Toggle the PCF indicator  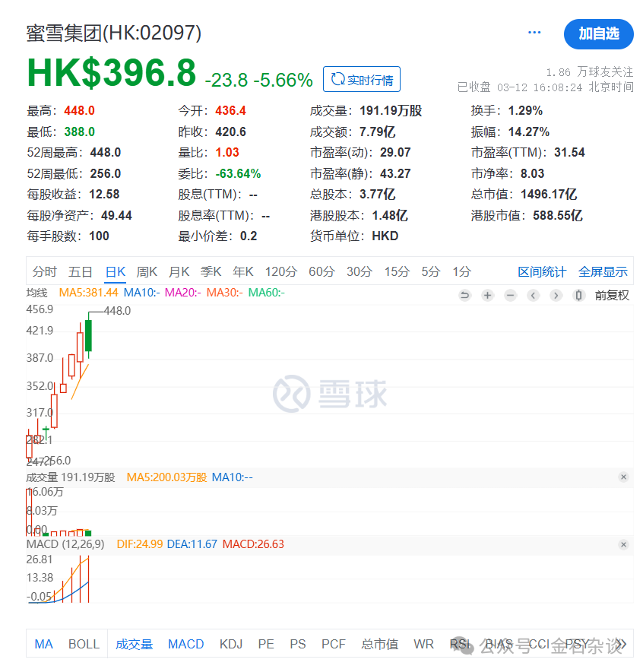333,644
